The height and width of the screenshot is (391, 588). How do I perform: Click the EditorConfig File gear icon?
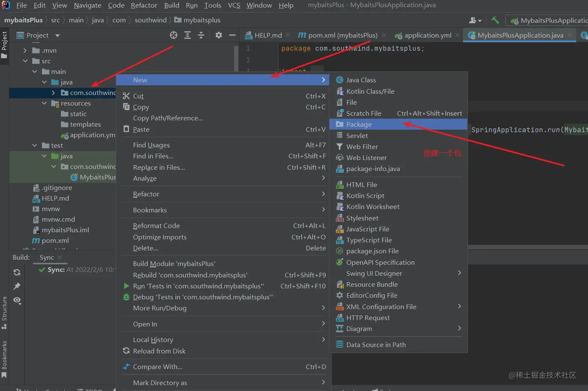[x=339, y=295]
